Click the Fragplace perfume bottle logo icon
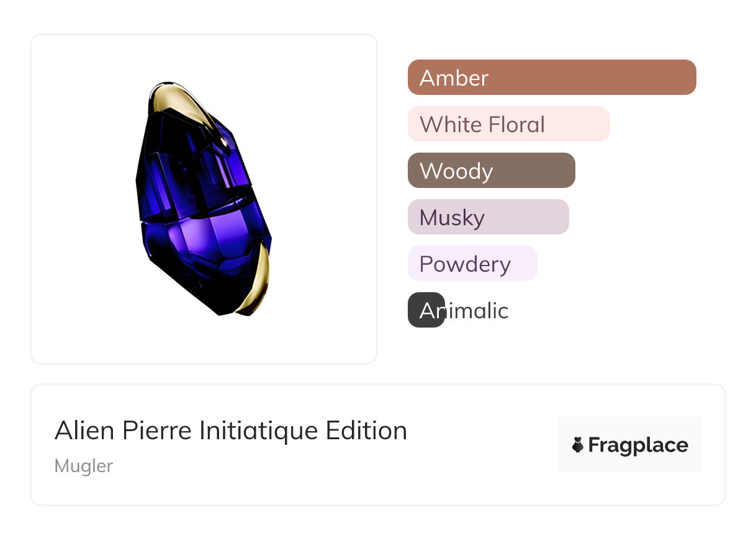 point(578,445)
